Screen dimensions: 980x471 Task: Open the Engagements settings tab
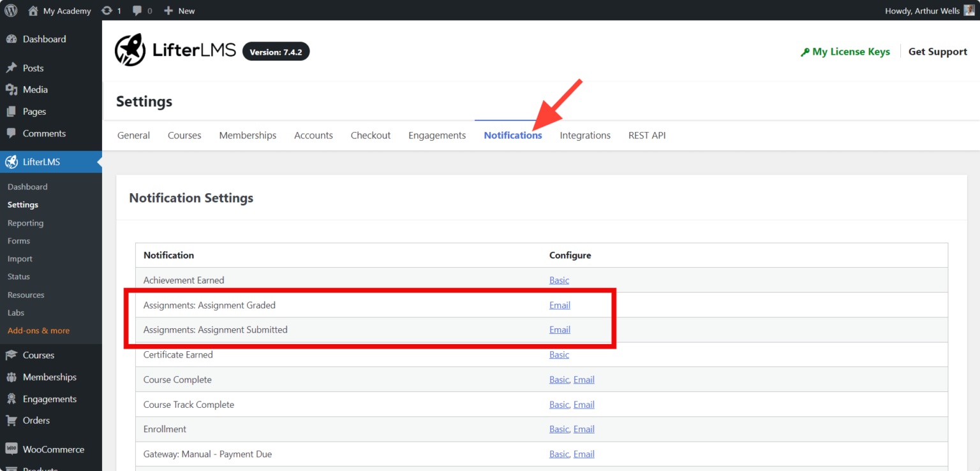[x=437, y=135]
